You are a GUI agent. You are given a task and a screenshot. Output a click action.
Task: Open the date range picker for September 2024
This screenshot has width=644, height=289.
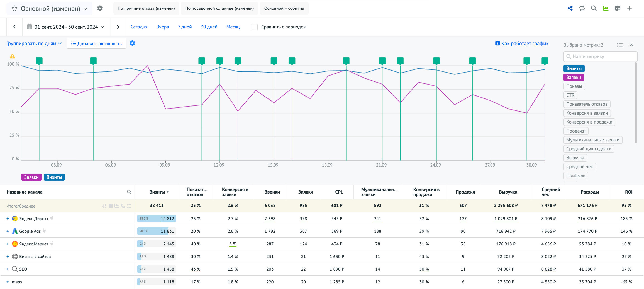click(x=66, y=27)
